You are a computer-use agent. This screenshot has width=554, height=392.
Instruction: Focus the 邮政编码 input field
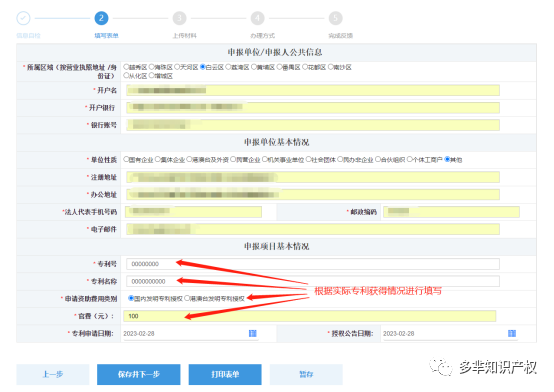point(452,212)
